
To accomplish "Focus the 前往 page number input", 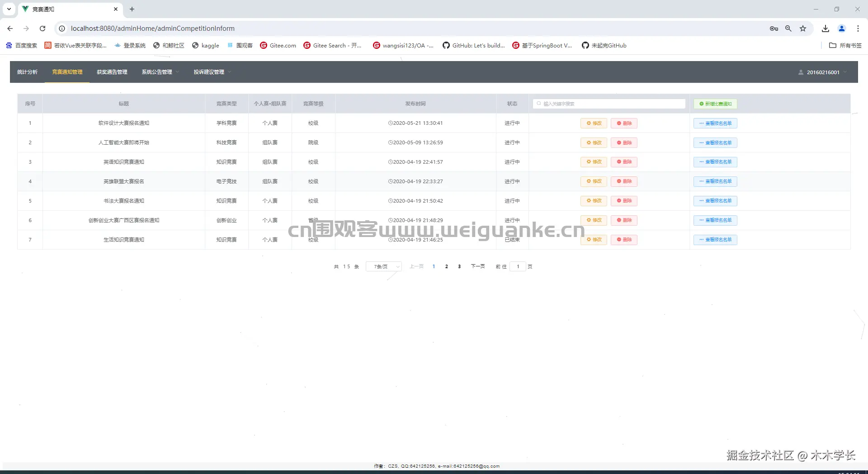I will click(518, 266).
